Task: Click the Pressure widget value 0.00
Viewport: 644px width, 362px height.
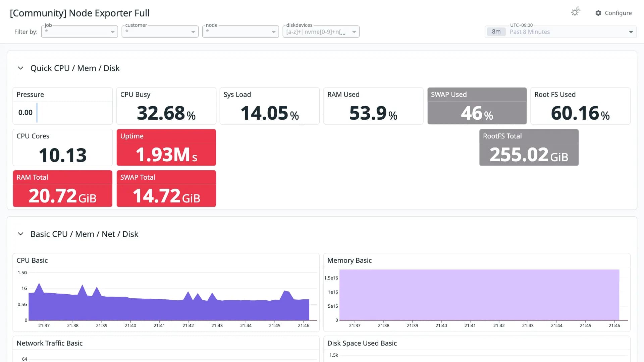Action: [x=25, y=113]
